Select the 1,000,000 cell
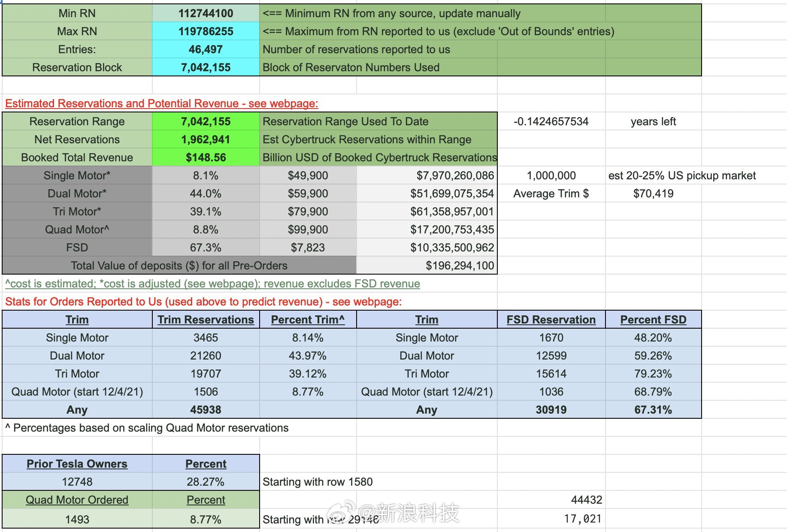This screenshot has height=532, width=787. pyautogui.click(x=551, y=175)
